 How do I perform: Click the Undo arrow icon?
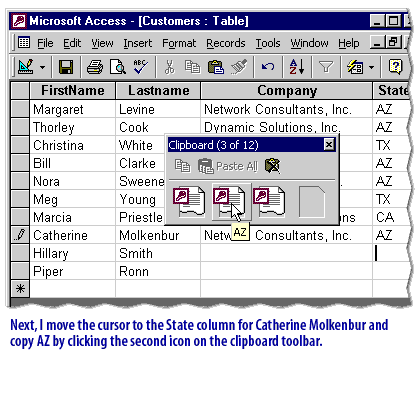coord(268,67)
